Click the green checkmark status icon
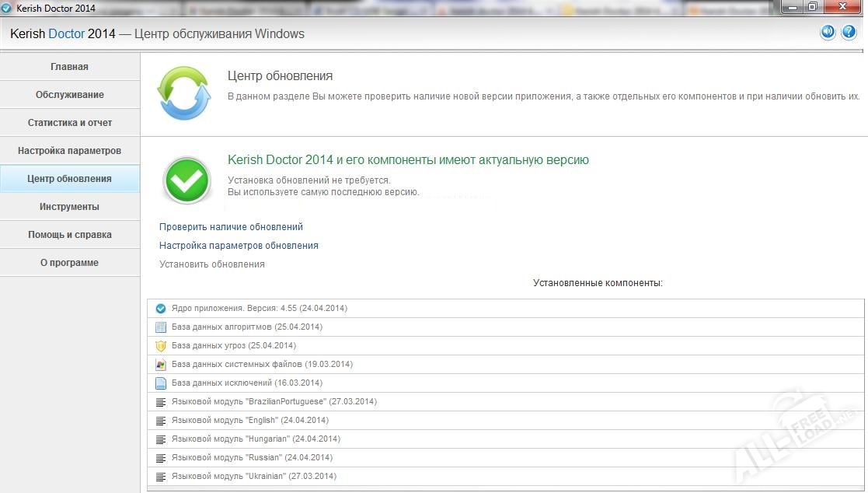This screenshot has width=868, height=493. (x=186, y=180)
